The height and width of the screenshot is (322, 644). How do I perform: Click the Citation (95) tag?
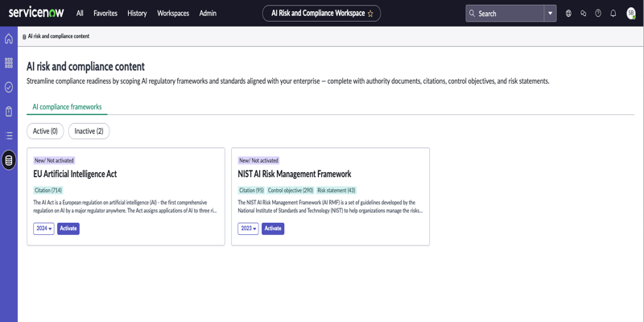(x=251, y=190)
